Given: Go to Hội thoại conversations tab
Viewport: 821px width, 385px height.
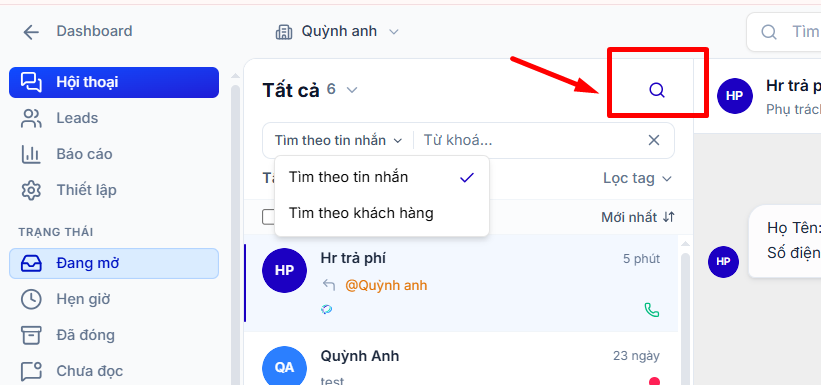Looking at the screenshot, I should click(114, 82).
